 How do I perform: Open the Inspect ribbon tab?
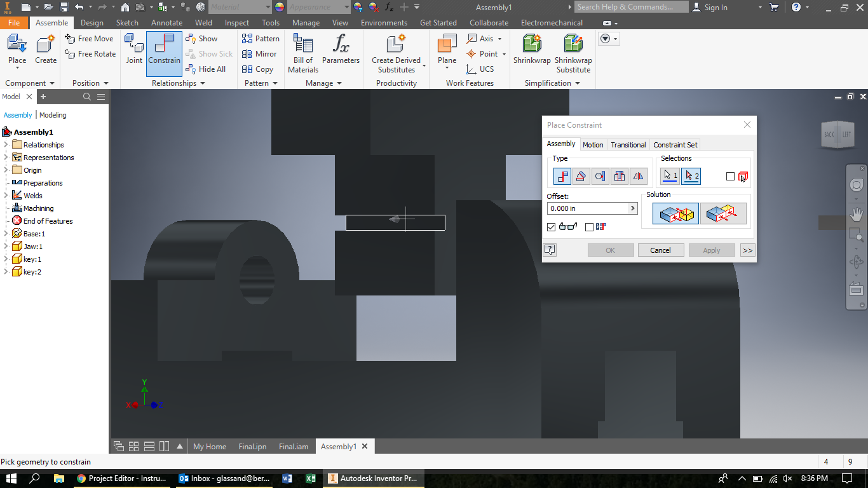click(237, 23)
